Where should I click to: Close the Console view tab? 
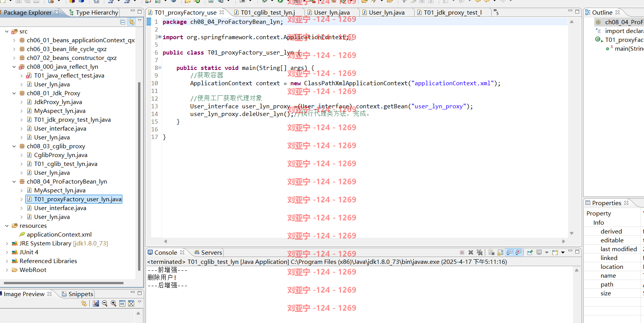coord(182,252)
